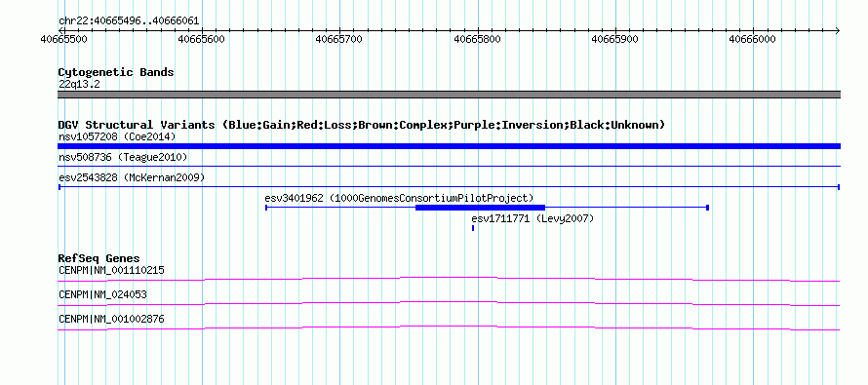The image size is (868, 385).
Task: Click the Cytogenetic Bands track title
Action: coord(116,72)
